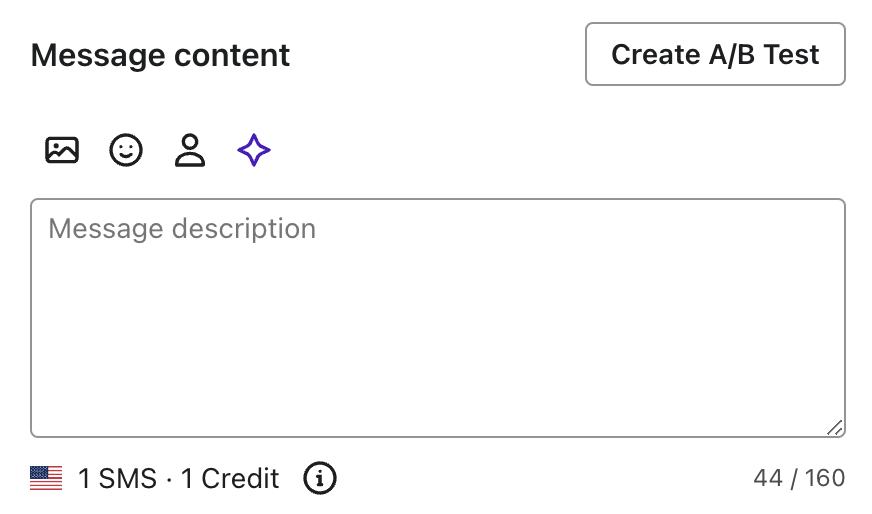Click the American flag next to SMS count
Viewport: 872px width, 514px height.
[x=46, y=479]
